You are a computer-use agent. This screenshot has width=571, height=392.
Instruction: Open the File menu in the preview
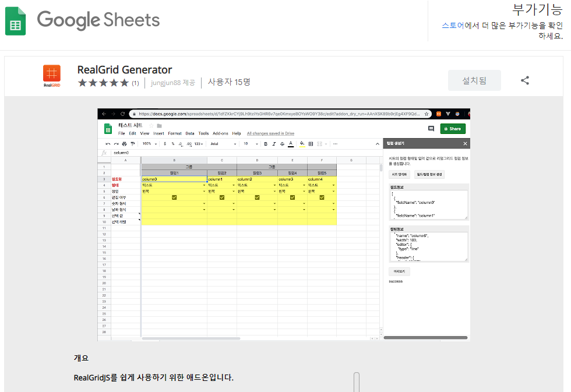click(x=122, y=133)
